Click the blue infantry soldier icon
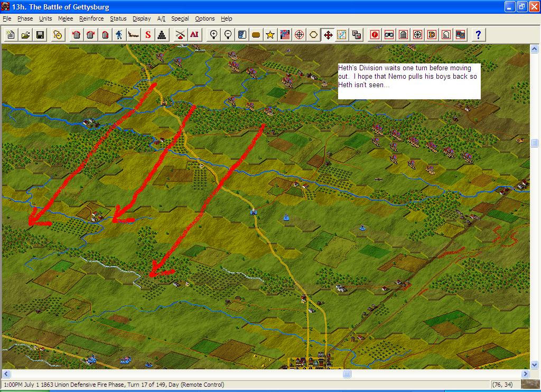 pos(119,34)
